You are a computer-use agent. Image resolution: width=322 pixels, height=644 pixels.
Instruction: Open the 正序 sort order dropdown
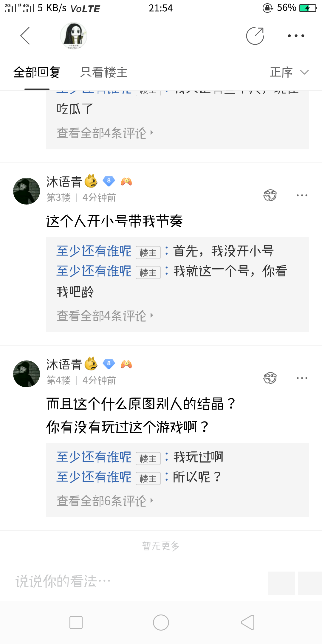pos(289,72)
